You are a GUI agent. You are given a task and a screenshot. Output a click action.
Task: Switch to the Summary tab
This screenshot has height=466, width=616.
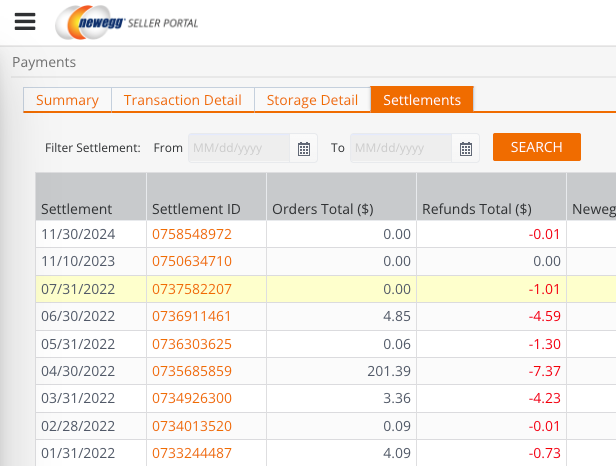click(67, 100)
